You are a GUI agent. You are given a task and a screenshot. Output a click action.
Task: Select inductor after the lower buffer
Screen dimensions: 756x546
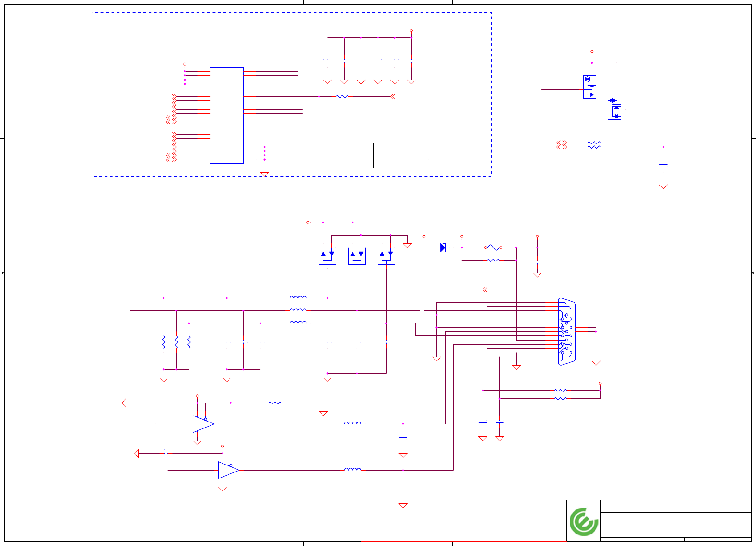click(x=353, y=469)
